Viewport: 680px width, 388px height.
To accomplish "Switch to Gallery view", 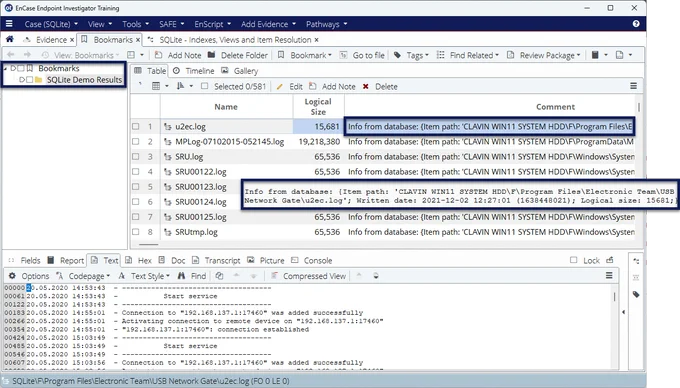I will point(239,71).
